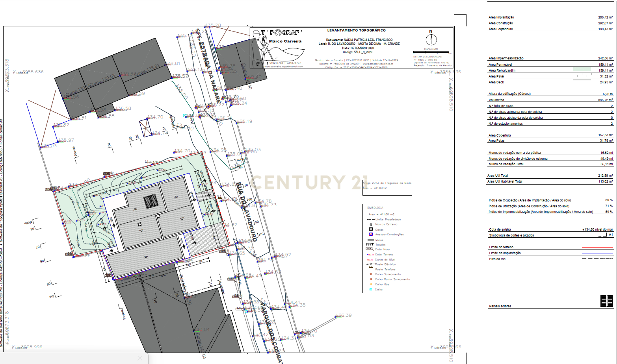617x364 pixels.
Task: Click the Caixa Gás orange legend symbol
Action: (x=371, y=284)
